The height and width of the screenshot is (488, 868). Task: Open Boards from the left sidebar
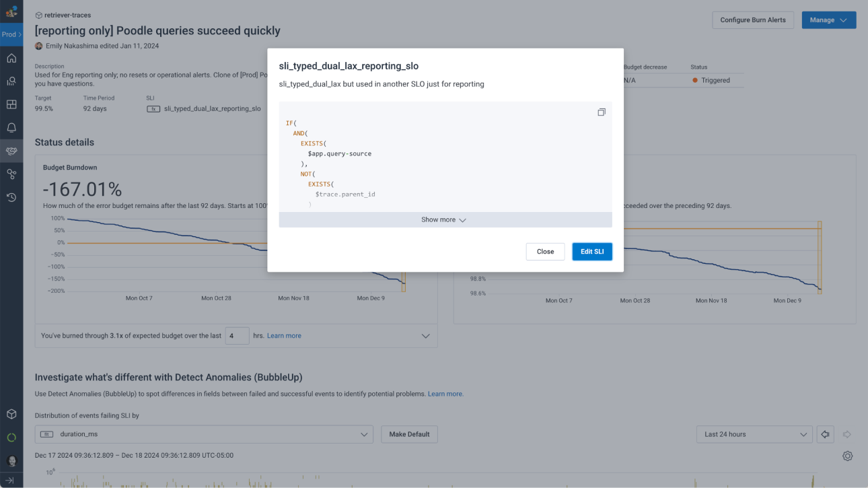coord(11,104)
